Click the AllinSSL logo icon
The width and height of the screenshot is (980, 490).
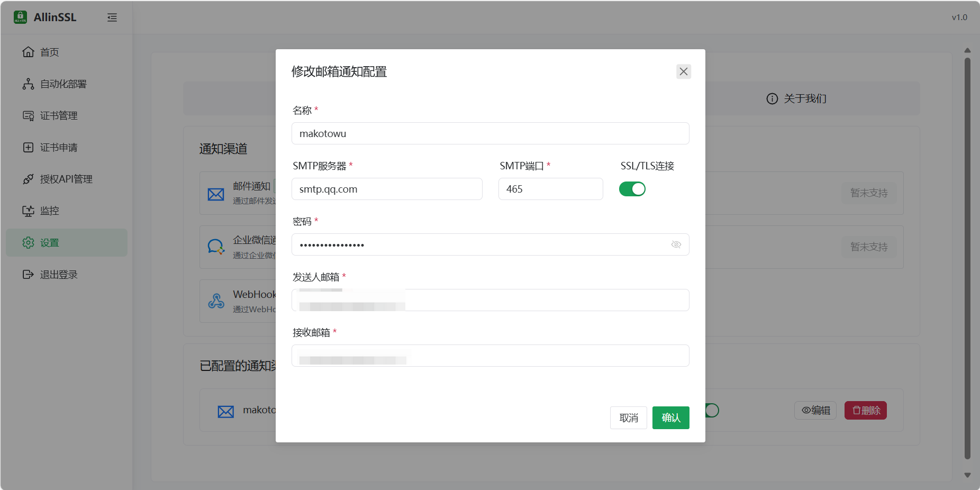tap(20, 17)
